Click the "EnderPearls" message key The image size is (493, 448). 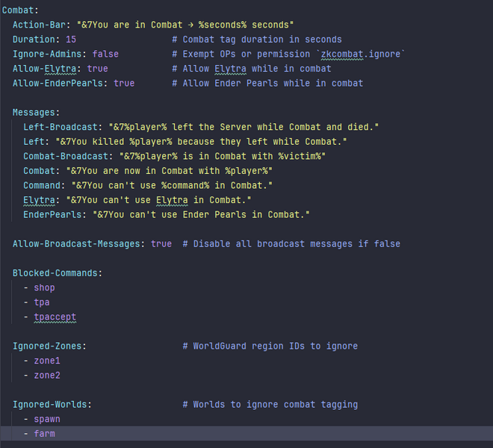52,215
